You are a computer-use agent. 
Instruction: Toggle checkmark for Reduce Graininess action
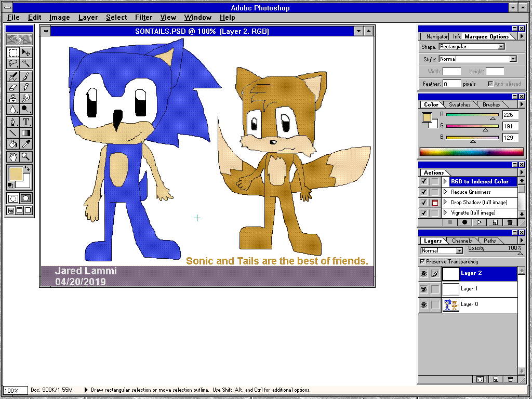point(424,192)
